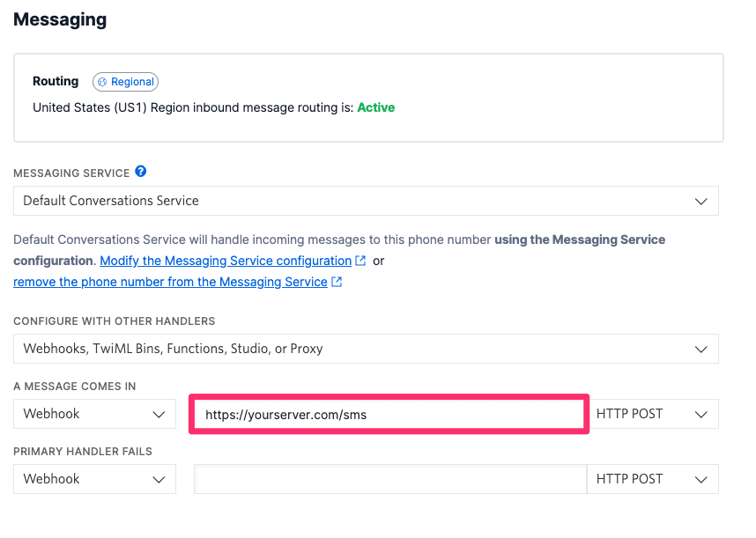
Task: Select the highlighted webhook URL field
Action: click(x=388, y=413)
